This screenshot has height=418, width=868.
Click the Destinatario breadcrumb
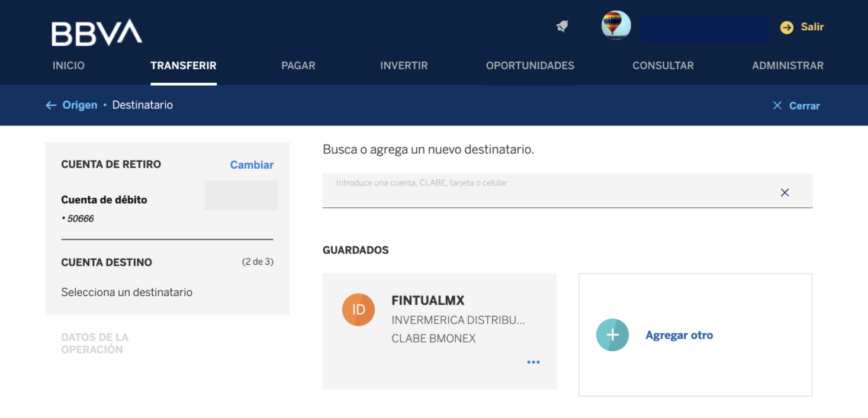coord(143,105)
